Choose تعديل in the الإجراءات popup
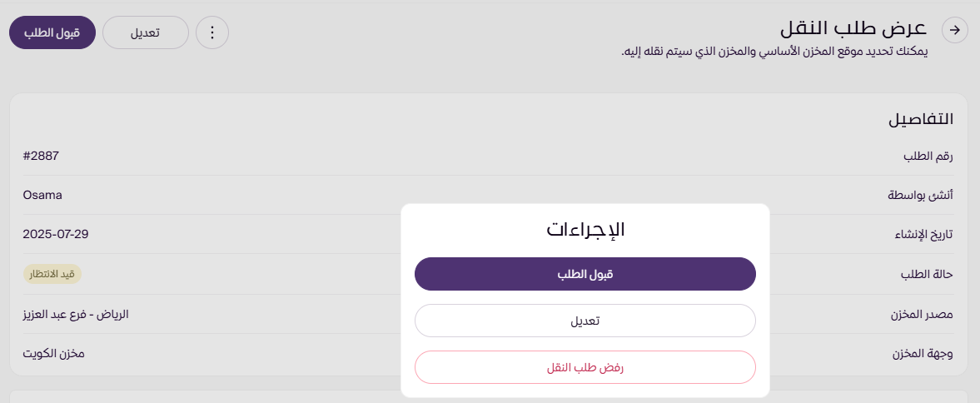The height and width of the screenshot is (403, 980). click(585, 321)
